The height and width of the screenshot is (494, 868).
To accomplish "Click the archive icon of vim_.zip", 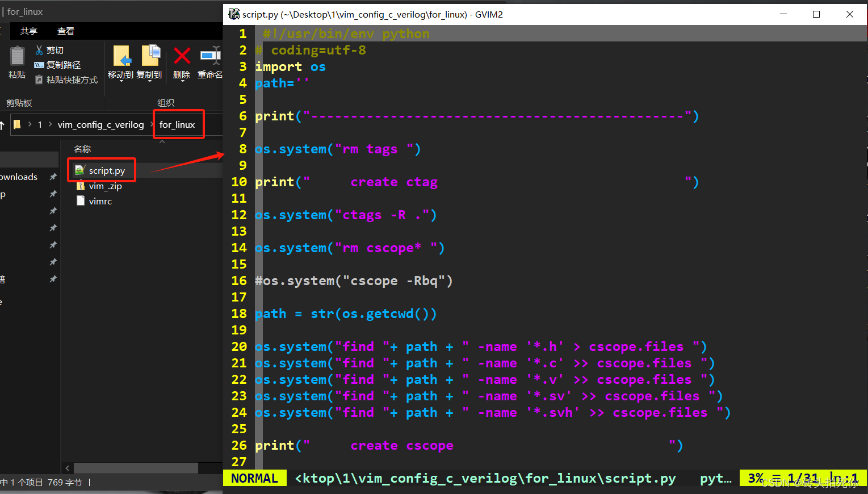I will 80,186.
